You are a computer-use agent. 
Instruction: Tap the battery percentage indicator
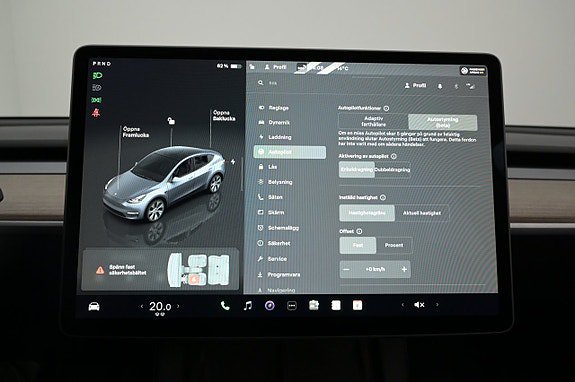[x=229, y=66]
